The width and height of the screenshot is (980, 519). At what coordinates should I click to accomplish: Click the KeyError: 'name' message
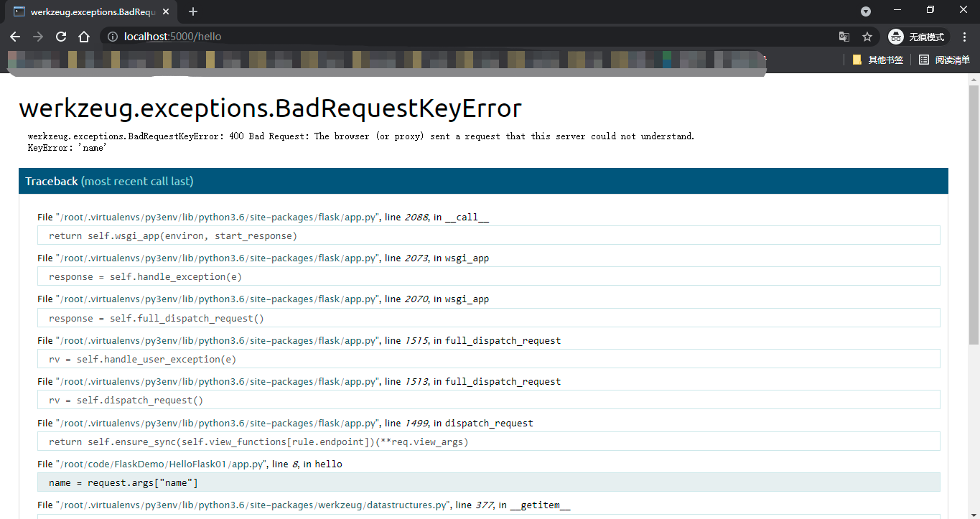tap(67, 147)
